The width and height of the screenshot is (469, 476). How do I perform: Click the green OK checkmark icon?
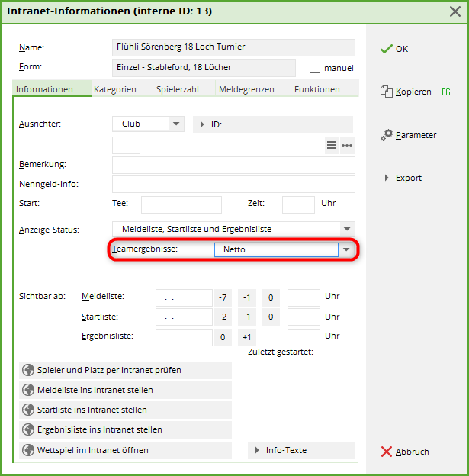click(387, 49)
